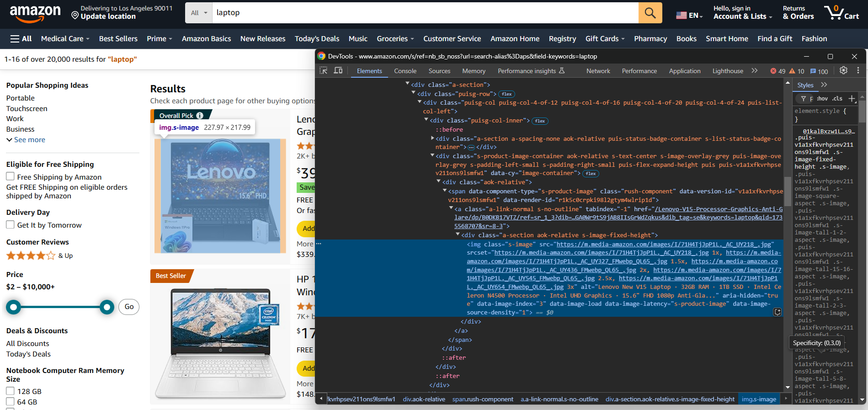Open Today's Deals nav link
The image size is (868, 410).
pyautogui.click(x=317, y=39)
